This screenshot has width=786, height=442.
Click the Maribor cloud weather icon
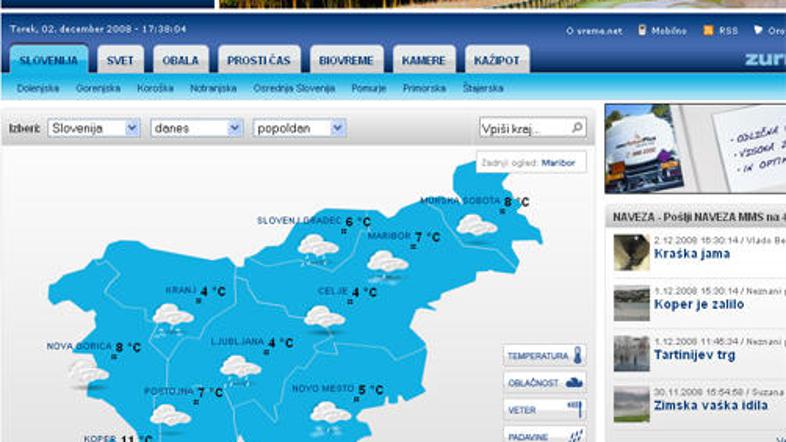coord(387,264)
